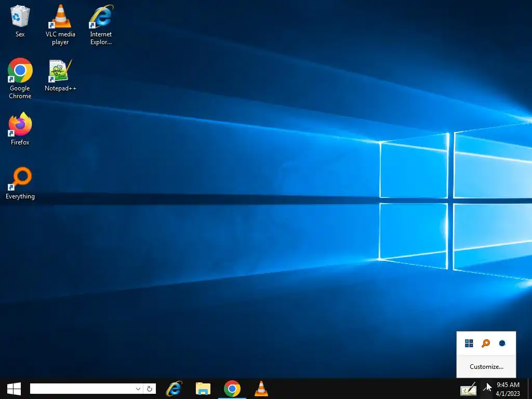Select the Internet Explorer desktop shortcut

[x=101, y=25]
